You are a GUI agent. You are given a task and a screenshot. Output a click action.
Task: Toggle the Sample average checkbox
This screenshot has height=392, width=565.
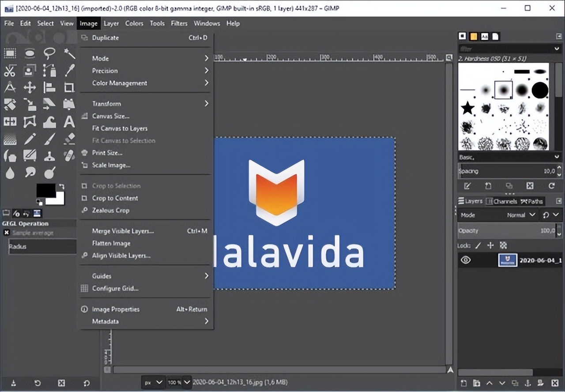pos(7,233)
